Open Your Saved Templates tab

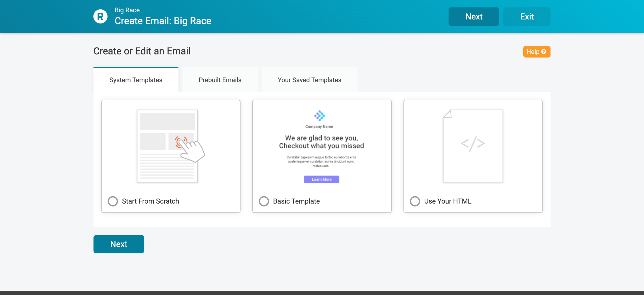[309, 80]
